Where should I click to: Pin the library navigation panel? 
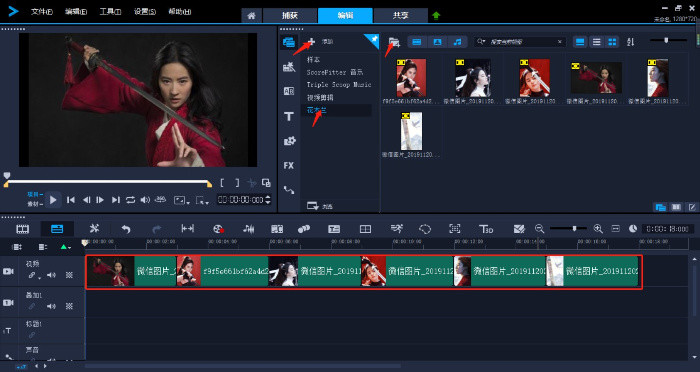point(374,39)
